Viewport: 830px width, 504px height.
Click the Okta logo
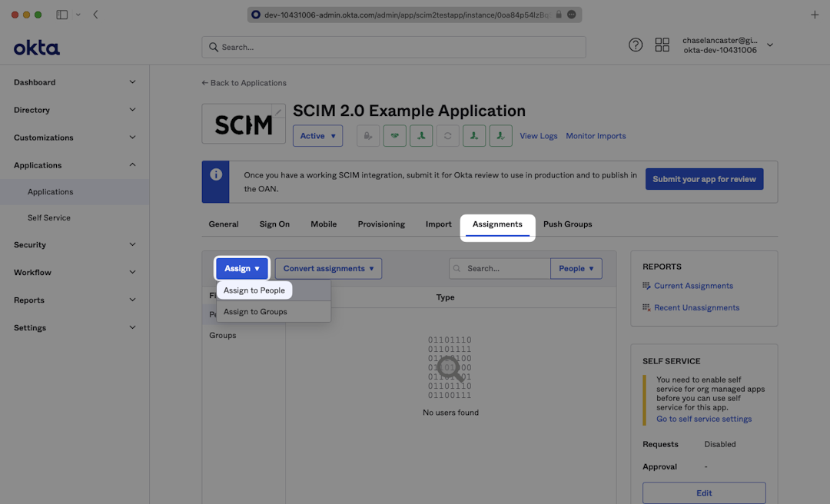[x=36, y=48]
